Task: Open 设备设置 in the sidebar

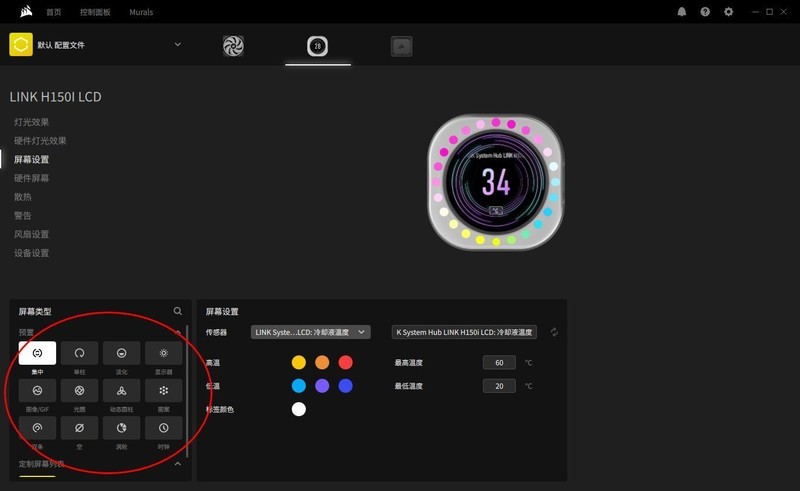Action: point(32,253)
